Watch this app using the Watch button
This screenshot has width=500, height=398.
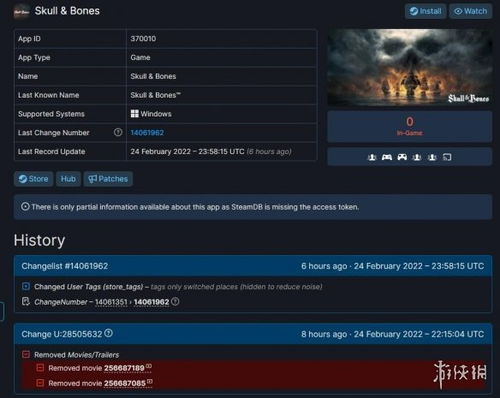pos(471,11)
